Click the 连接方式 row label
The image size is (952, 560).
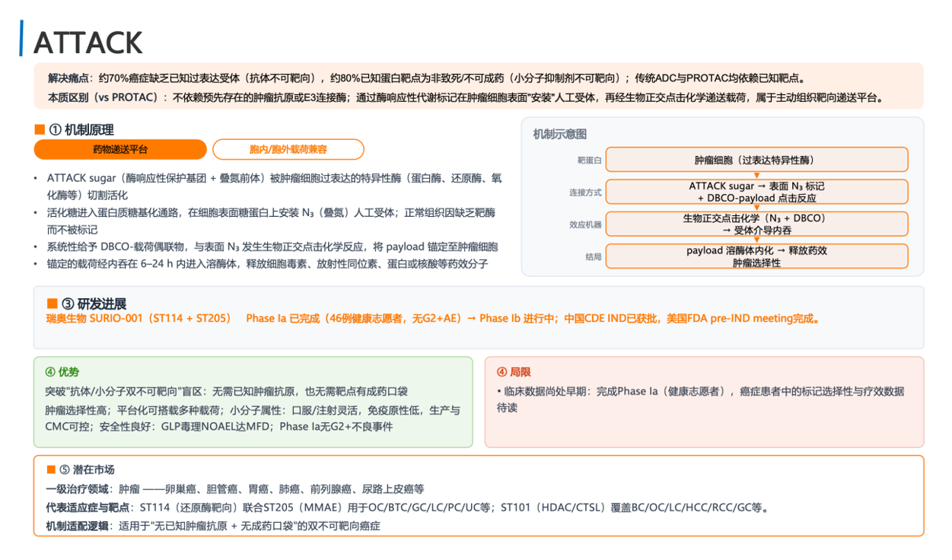click(585, 192)
